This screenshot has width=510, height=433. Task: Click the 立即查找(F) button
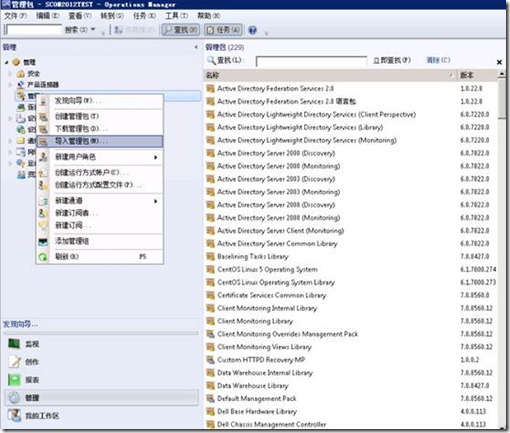click(x=392, y=60)
